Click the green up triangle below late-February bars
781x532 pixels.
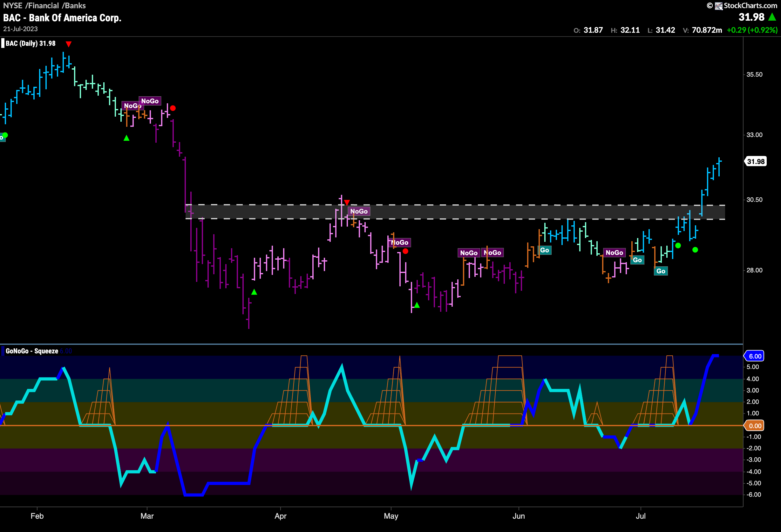126,138
